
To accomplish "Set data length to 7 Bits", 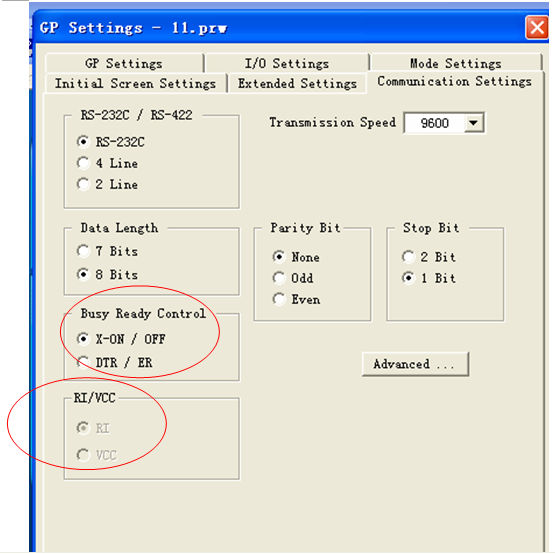I will click(107, 251).
